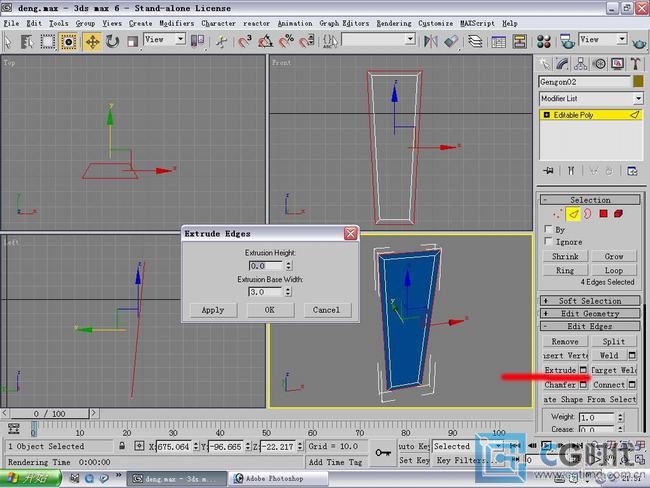Open the Layer Manager icon
The height and width of the screenshot is (488, 650).
475,41
